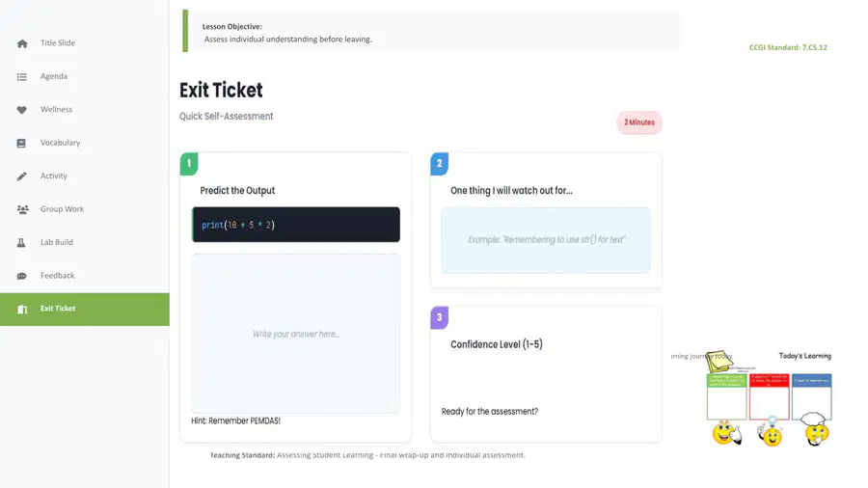Click the purple number 3 card badge

pos(439,317)
